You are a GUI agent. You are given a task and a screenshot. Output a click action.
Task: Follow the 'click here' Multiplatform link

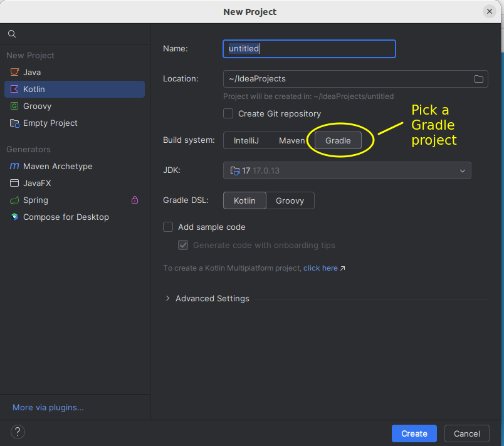[x=320, y=268]
